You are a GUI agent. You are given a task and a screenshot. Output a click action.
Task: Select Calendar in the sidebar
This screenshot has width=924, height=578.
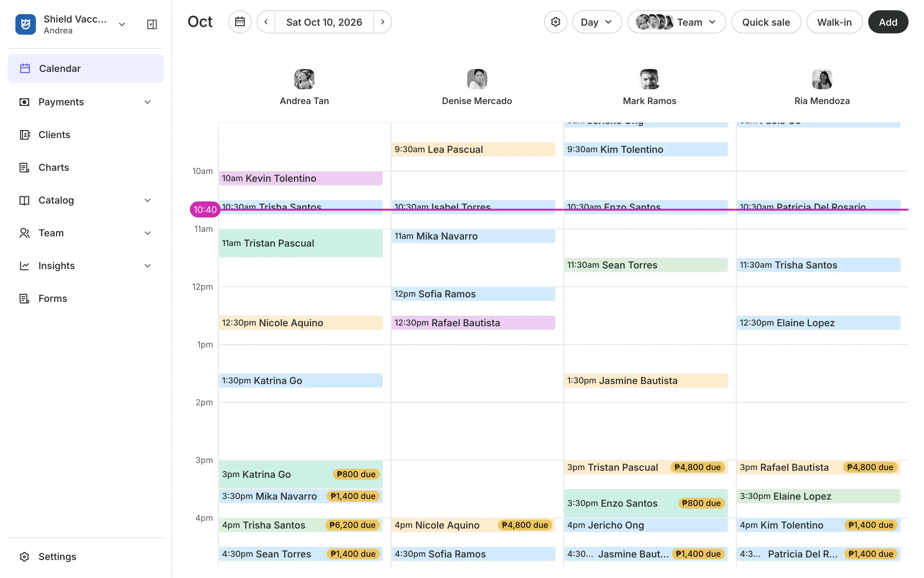(x=86, y=68)
